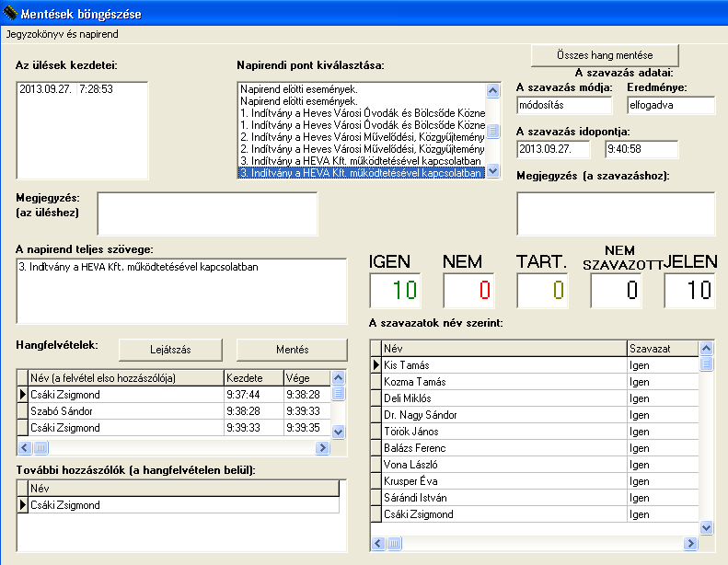Select voter row Dr. Nagy Sándor
The height and width of the screenshot is (565, 728).
click(535, 415)
